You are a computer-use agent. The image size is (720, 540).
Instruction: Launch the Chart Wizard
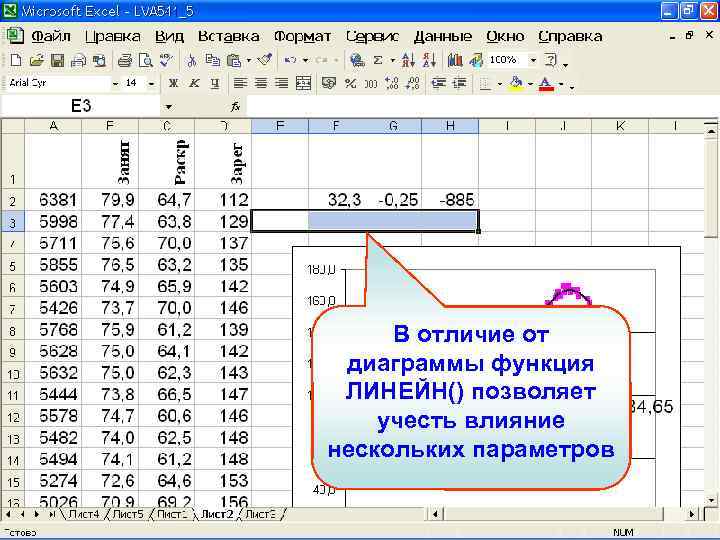tap(455, 60)
